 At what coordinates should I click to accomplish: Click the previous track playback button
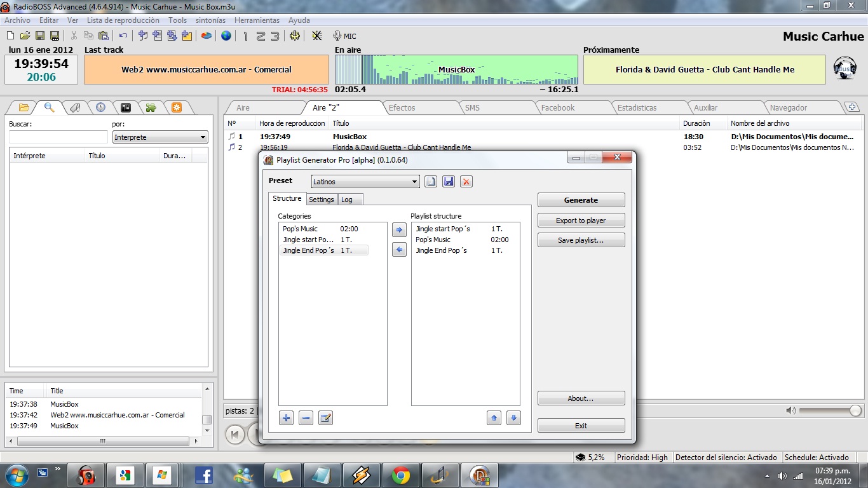(x=235, y=435)
